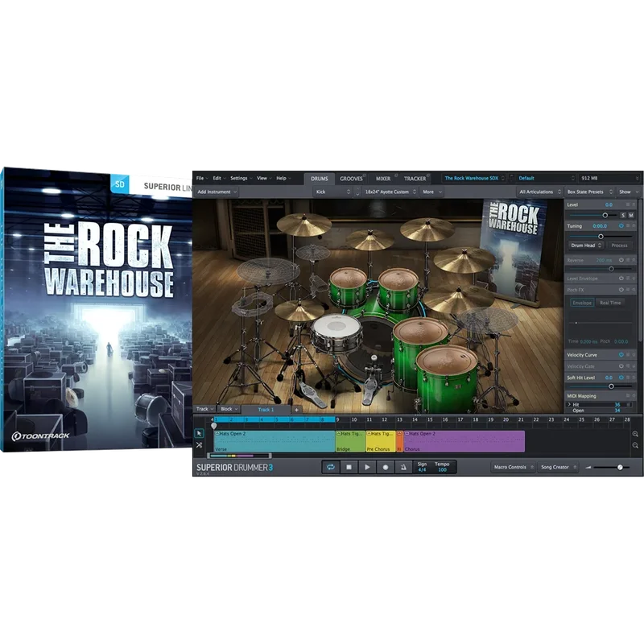The width and height of the screenshot is (644, 644).
Task: Zoom out on the timeline
Action: click(635, 445)
